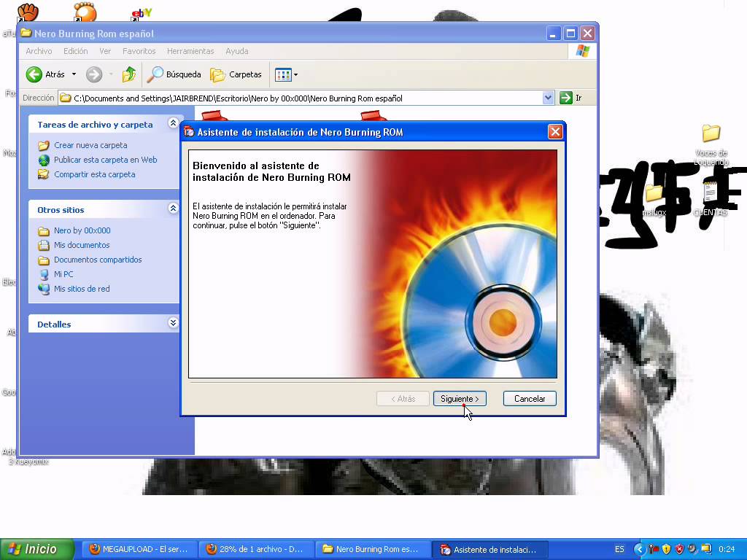Open Búsqueda from the Explorer toolbar
The image size is (747, 560).
(x=174, y=74)
